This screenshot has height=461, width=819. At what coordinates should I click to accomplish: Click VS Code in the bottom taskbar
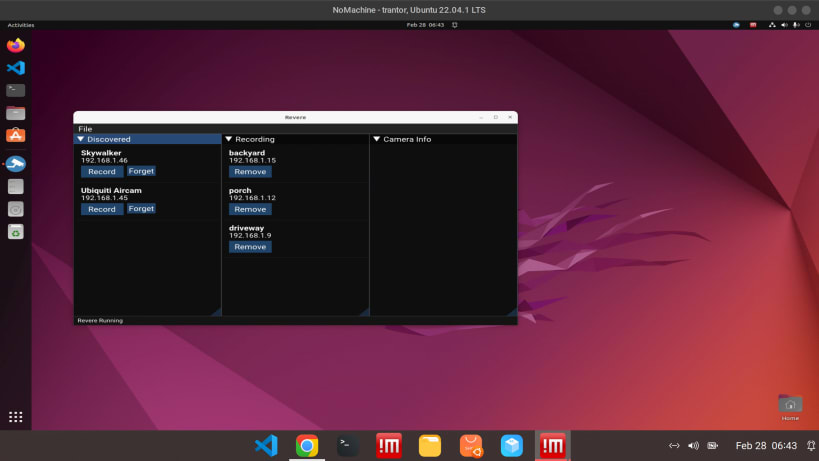[266, 446]
